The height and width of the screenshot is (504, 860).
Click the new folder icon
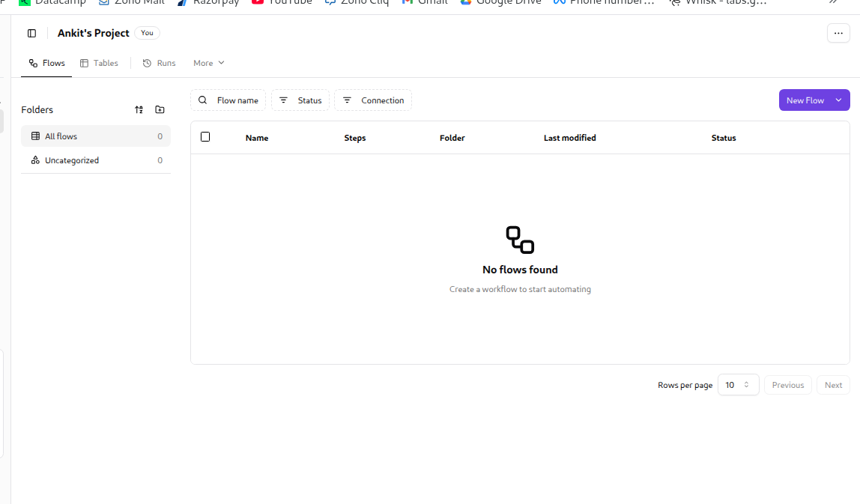(x=160, y=109)
